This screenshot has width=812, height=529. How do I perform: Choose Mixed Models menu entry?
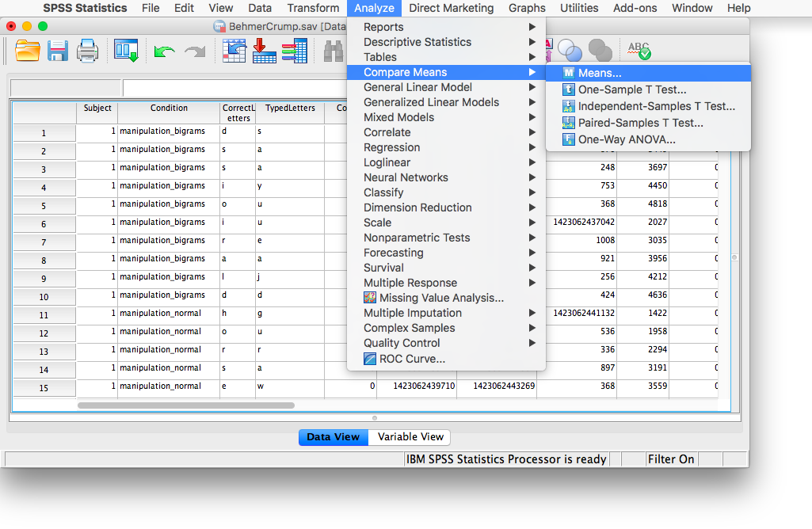tap(446, 117)
